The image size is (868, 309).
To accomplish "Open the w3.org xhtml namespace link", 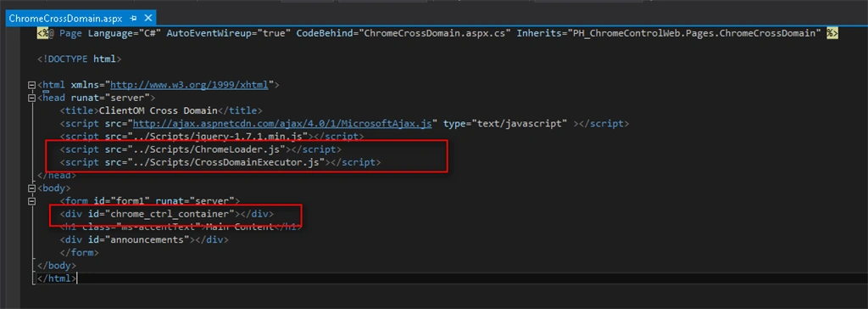I will [x=189, y=85].
